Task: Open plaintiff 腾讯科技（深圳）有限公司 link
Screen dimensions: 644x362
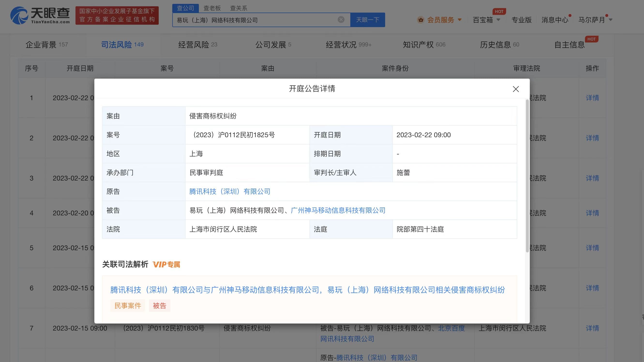Action: [x=230, y=191]
